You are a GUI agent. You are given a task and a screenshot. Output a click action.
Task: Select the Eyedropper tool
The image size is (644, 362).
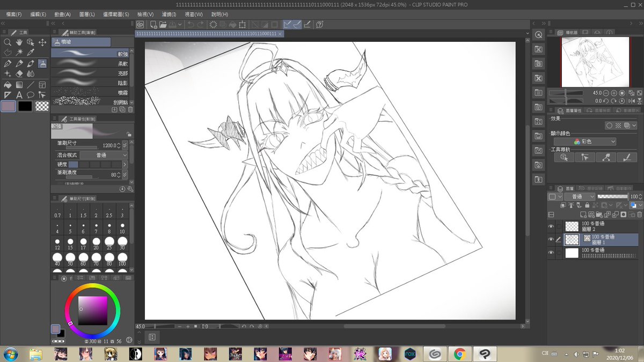coord(31,52)
